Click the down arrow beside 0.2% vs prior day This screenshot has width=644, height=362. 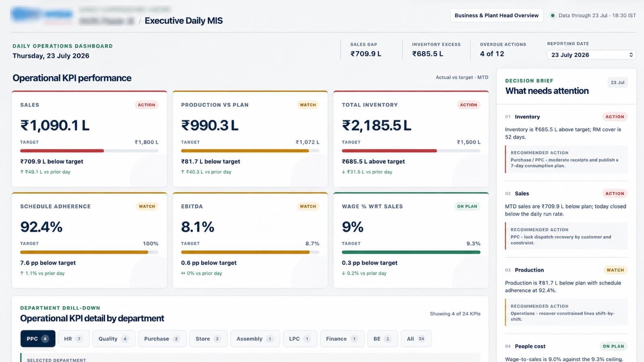[343, 273]
